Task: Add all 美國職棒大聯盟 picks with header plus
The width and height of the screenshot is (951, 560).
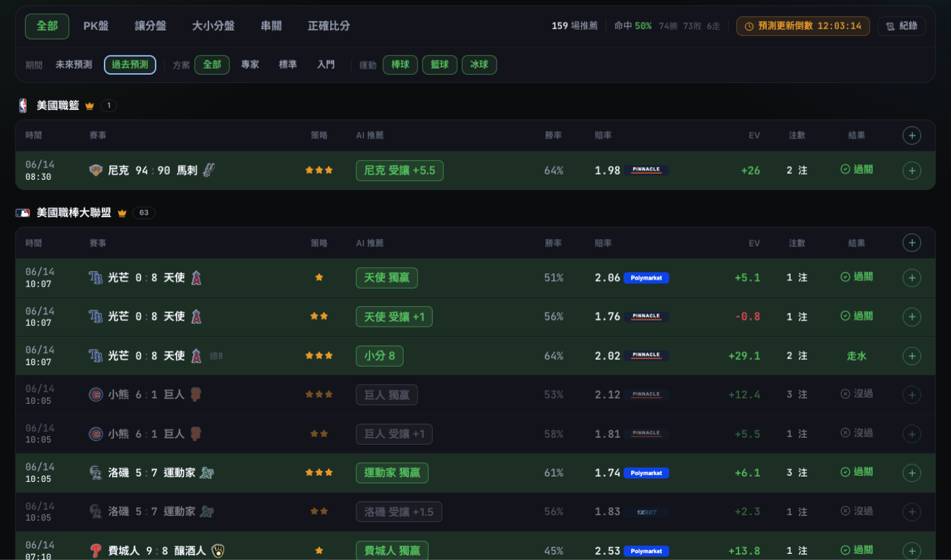Action: 912,243
